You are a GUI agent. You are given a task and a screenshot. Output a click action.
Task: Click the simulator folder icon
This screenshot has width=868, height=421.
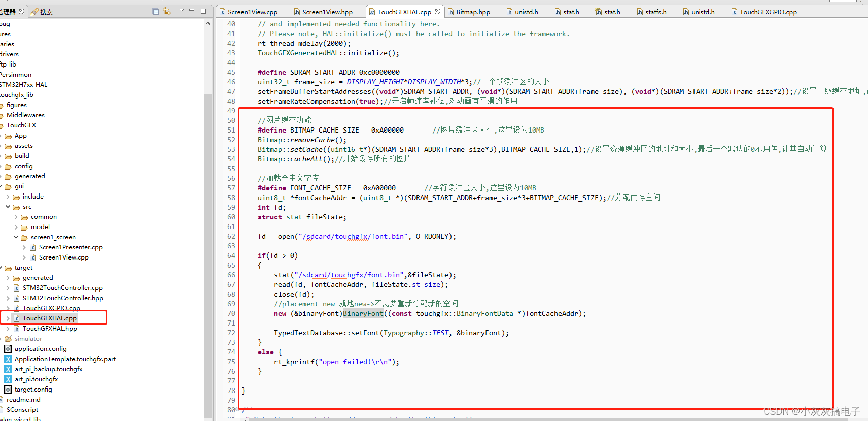click(8, 339)
